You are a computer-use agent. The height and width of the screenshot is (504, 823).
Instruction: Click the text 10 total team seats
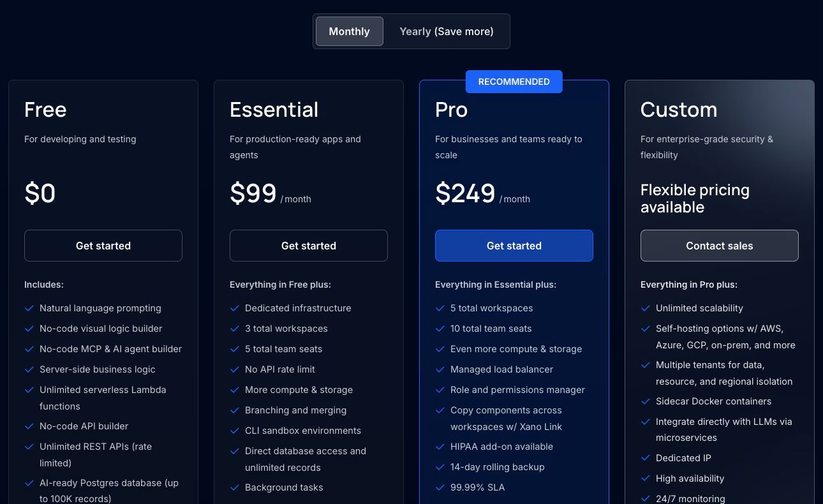(491, 329)
